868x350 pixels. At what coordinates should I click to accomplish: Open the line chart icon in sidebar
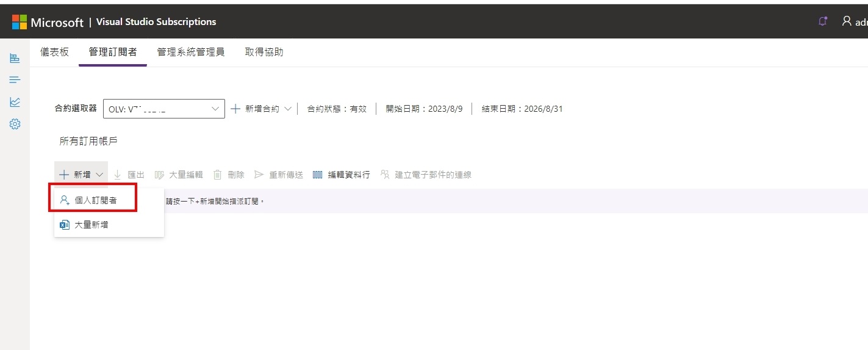(15, 102)
